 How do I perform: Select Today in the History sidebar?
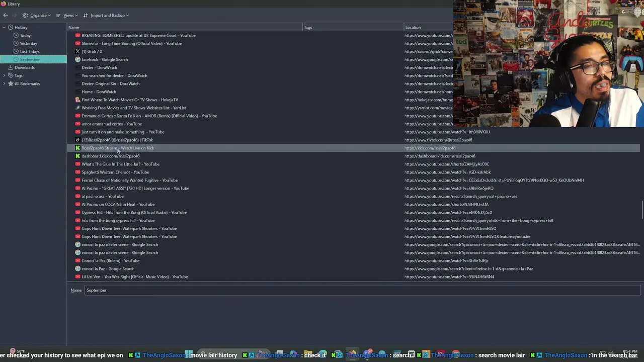click(25, 35)
